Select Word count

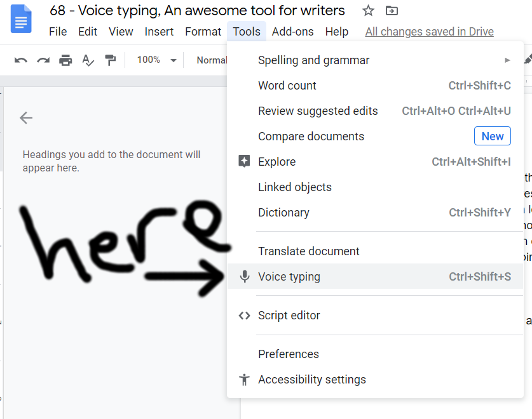(375, 86)
